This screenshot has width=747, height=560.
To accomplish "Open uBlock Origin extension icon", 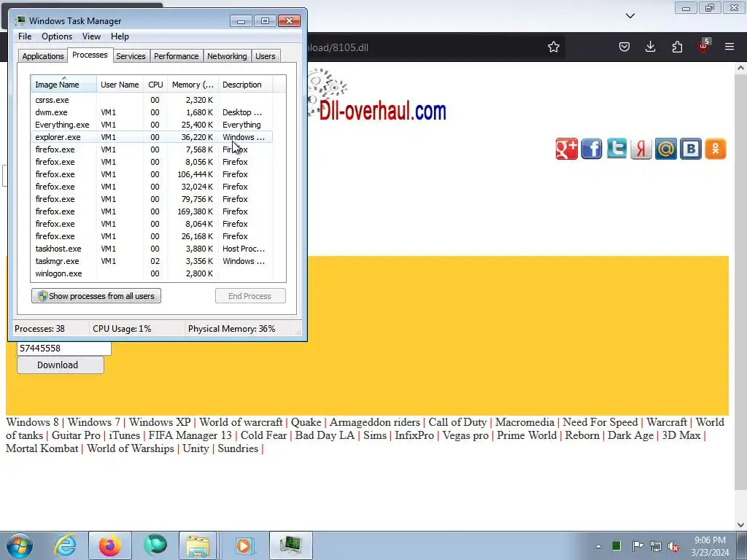I will pos(703,46).
